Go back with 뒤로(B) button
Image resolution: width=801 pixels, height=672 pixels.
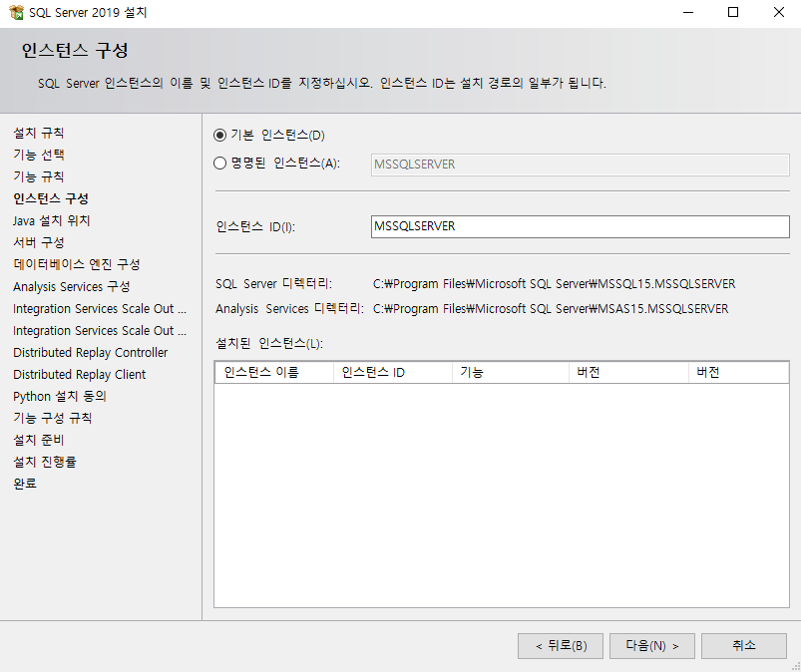(x=561, y=646)
